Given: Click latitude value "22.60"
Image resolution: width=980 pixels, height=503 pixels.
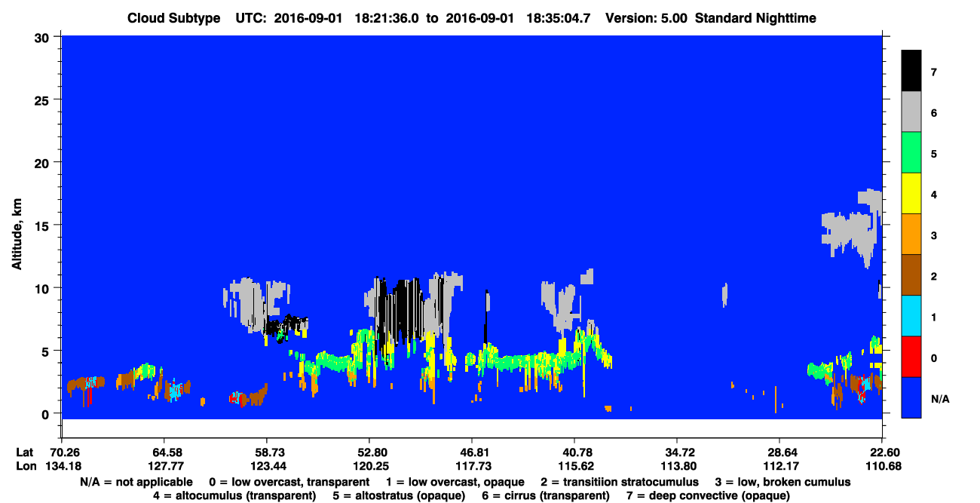Looking at the screenshot, I should point(881,452).
